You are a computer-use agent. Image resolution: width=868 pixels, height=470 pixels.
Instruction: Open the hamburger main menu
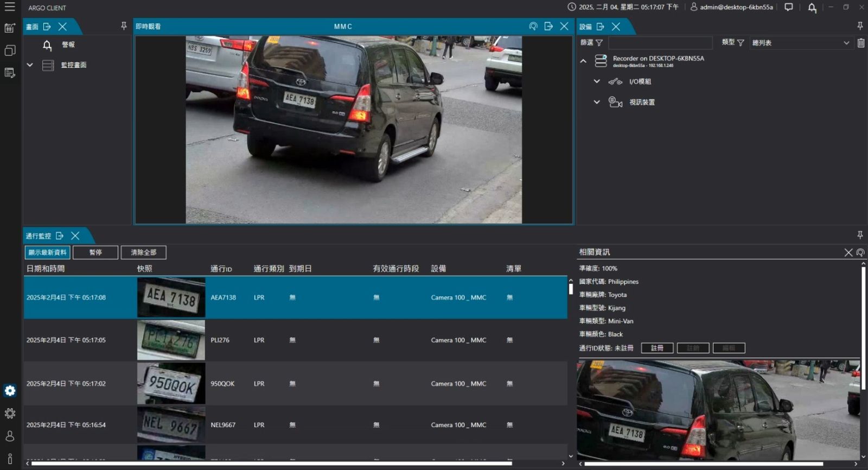[x=10, y=7]
